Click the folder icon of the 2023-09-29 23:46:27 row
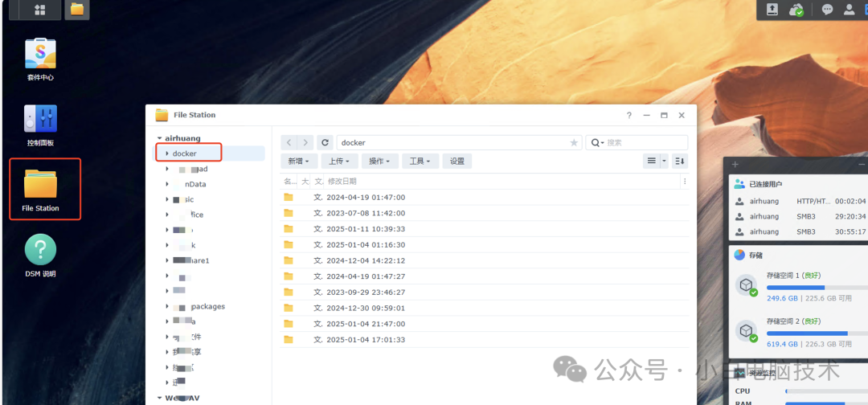This screenshot has width=868, height=405. click(289, 292)
